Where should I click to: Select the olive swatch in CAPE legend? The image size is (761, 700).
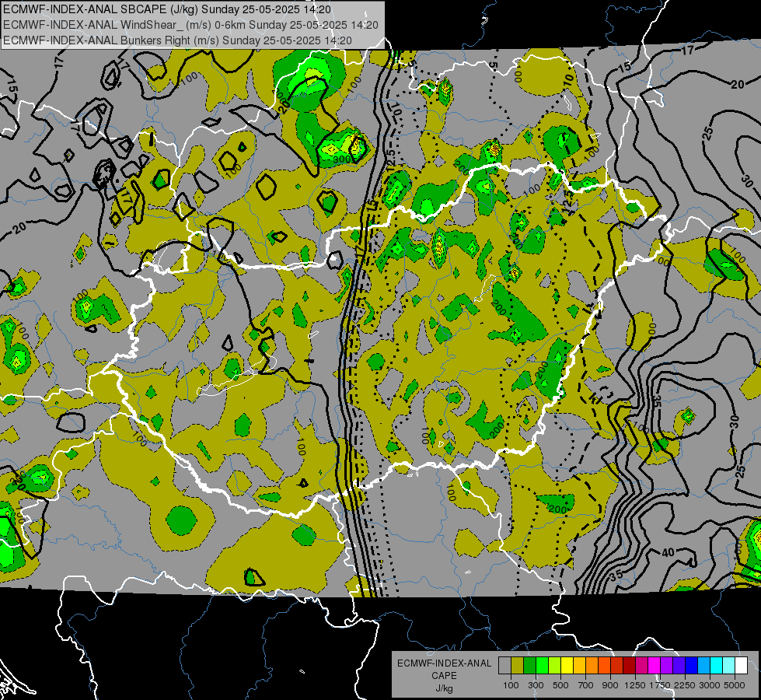[x=518, y=665]
